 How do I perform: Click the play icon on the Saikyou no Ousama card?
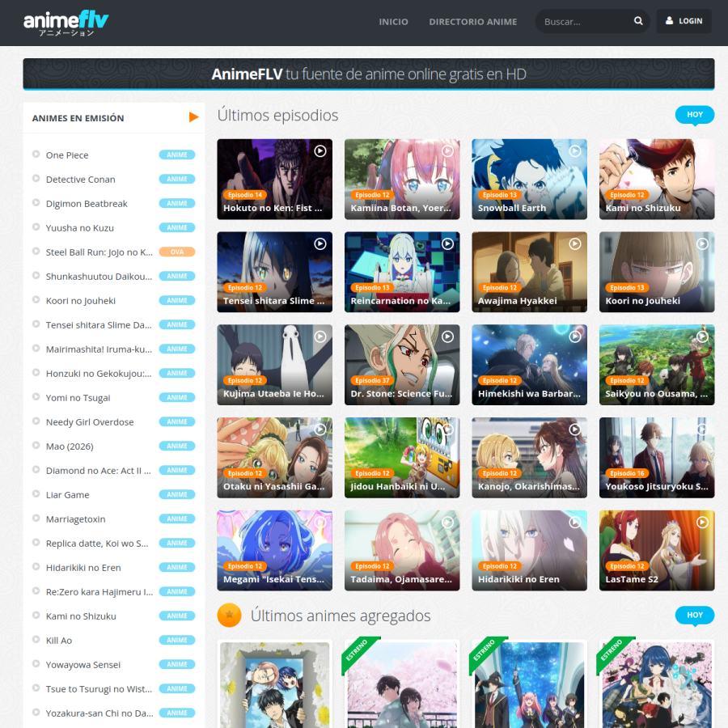pos(702,336)
